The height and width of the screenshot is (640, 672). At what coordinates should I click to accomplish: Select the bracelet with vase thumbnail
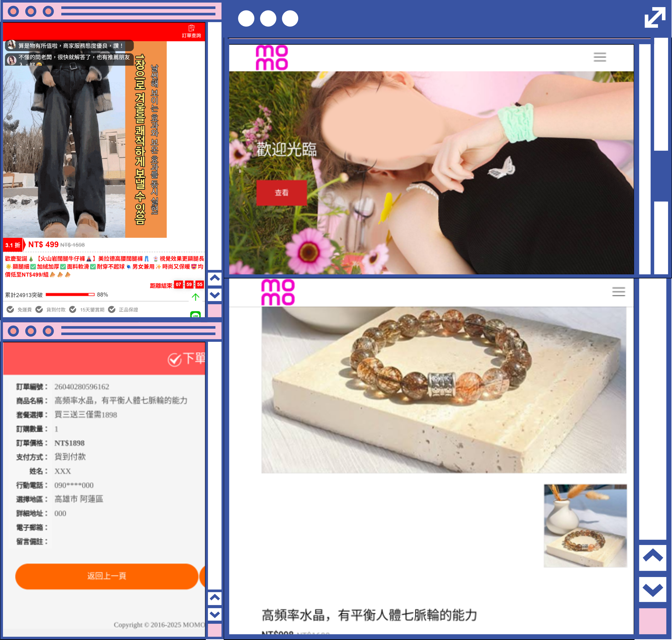pyautogui.click(x=585, y=525)
